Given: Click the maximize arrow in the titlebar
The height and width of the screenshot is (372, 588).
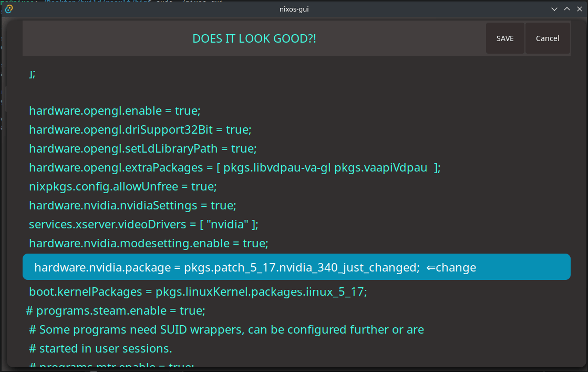Looking at the screenshot, I should click(x=566, y=8).
